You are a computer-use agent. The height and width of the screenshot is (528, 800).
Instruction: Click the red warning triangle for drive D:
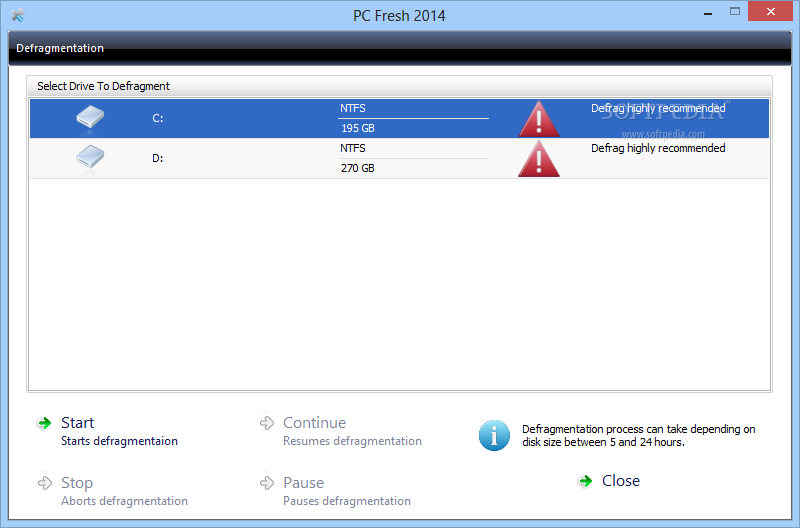point(539,159)
